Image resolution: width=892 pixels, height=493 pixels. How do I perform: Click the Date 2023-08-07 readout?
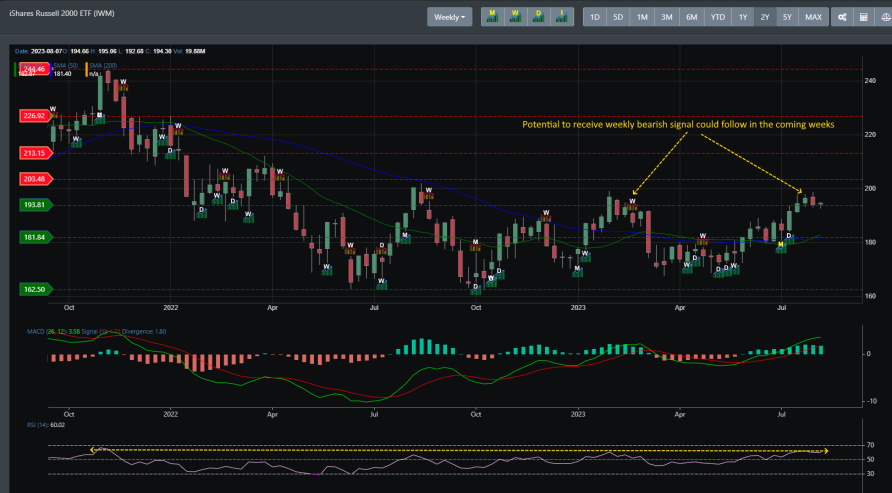38,51
